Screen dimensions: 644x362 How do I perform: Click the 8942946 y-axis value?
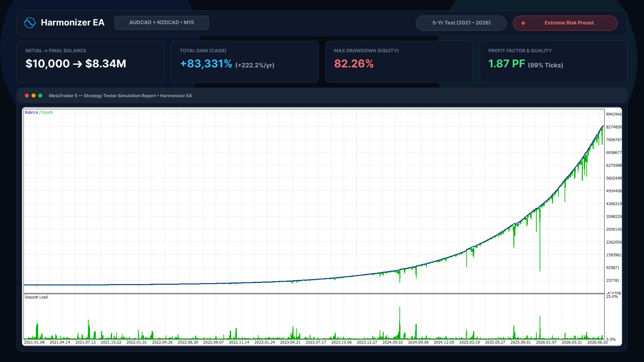click(x=614, y=114)
